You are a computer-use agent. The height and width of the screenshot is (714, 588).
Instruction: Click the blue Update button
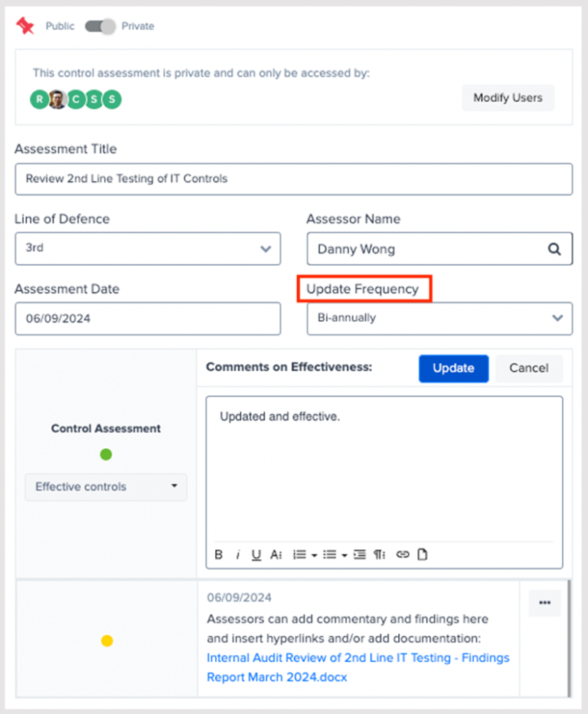point(453,368)
